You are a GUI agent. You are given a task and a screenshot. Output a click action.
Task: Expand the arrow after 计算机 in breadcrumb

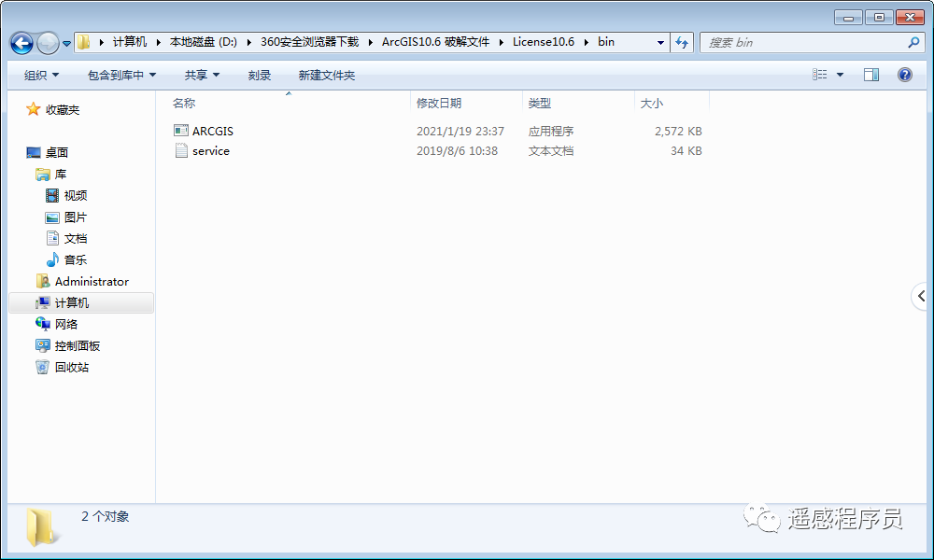click(x=159, y=42)
